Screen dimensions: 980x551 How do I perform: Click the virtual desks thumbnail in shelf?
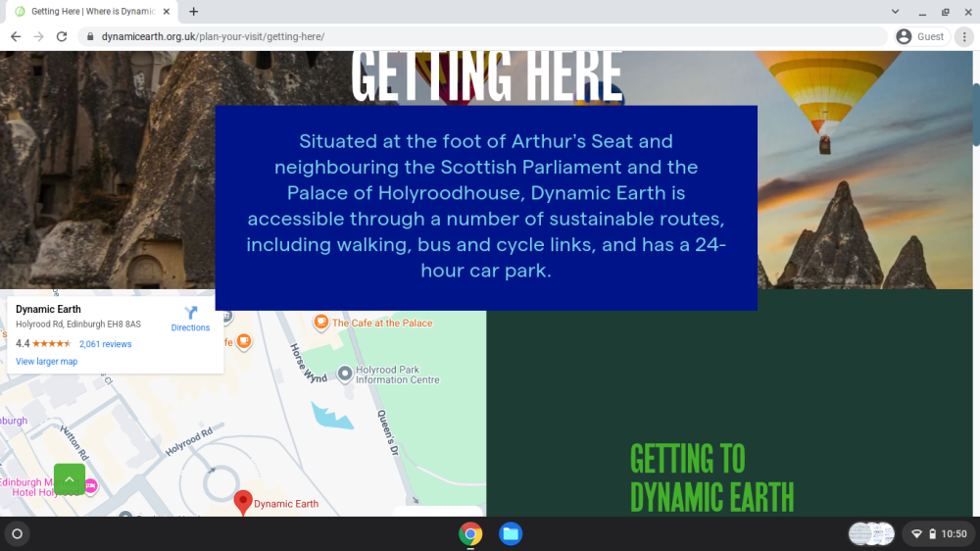click(x=871, y=534)
